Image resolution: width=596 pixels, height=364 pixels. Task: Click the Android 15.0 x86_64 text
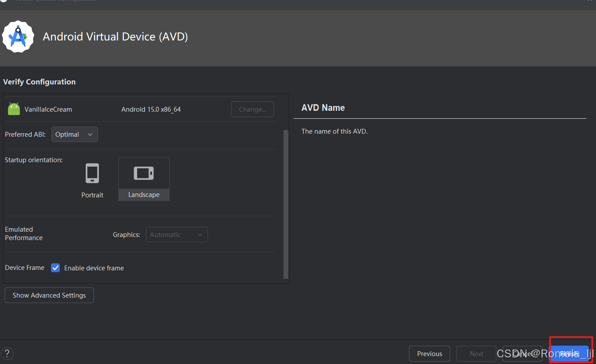pos(151,109)
